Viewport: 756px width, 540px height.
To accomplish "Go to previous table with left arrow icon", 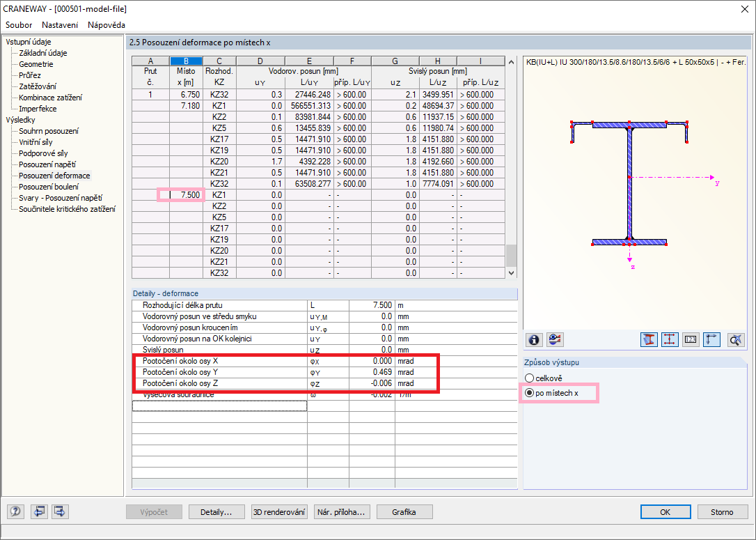I will pyautogui.click(x=39, y=511).
